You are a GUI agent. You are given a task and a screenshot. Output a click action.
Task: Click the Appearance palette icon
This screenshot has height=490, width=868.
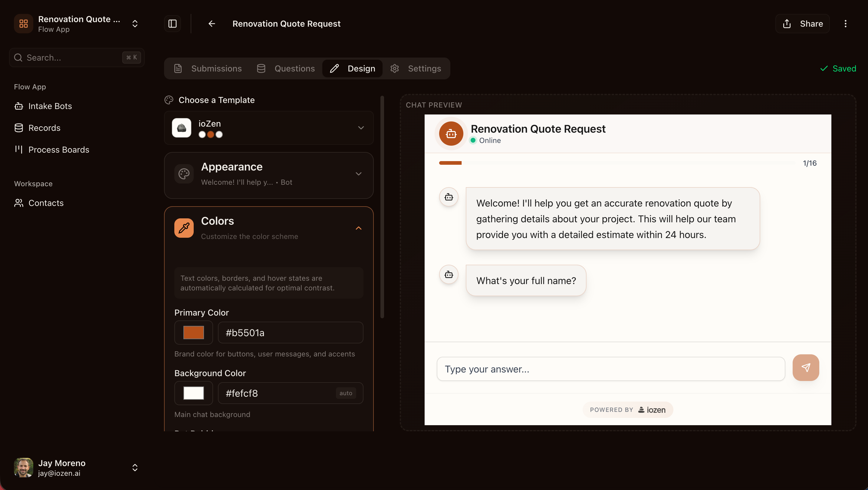point(184,174)
